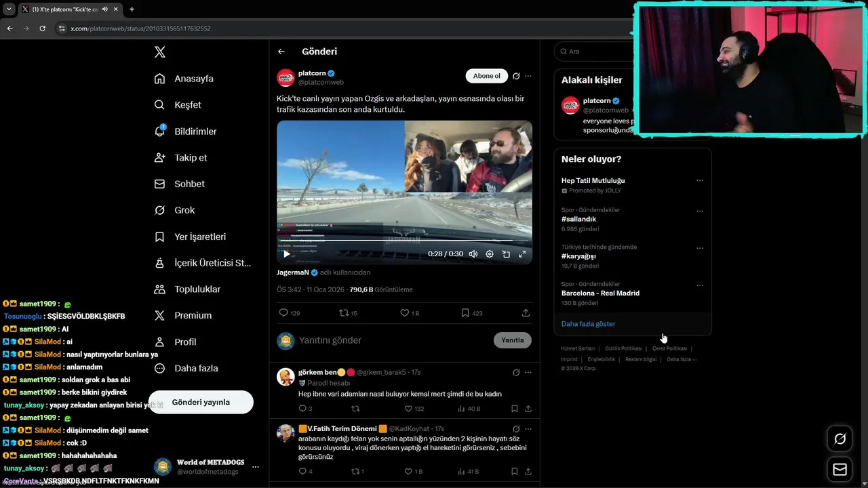Like the main post (1 B likes)

pos(409,313)
